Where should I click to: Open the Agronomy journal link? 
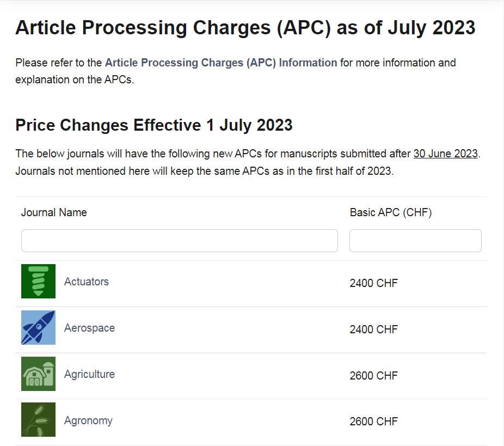tap(88, 420)
